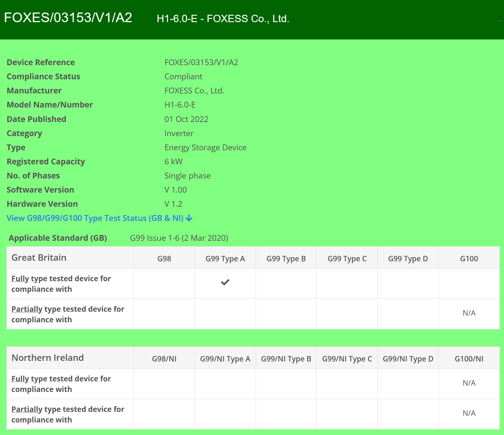Click the 'Compliant' status value

tap(183, 77)
